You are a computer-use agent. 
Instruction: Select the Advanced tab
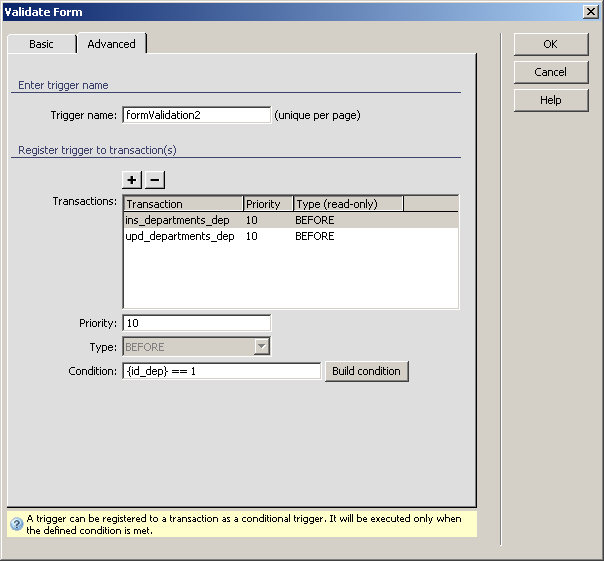[111, 44]
